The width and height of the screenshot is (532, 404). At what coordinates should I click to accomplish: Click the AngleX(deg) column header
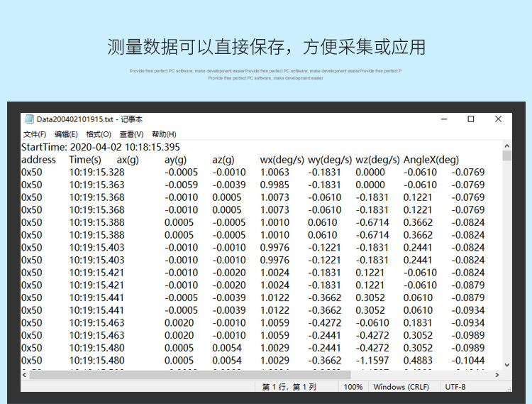tap(431, 160)
